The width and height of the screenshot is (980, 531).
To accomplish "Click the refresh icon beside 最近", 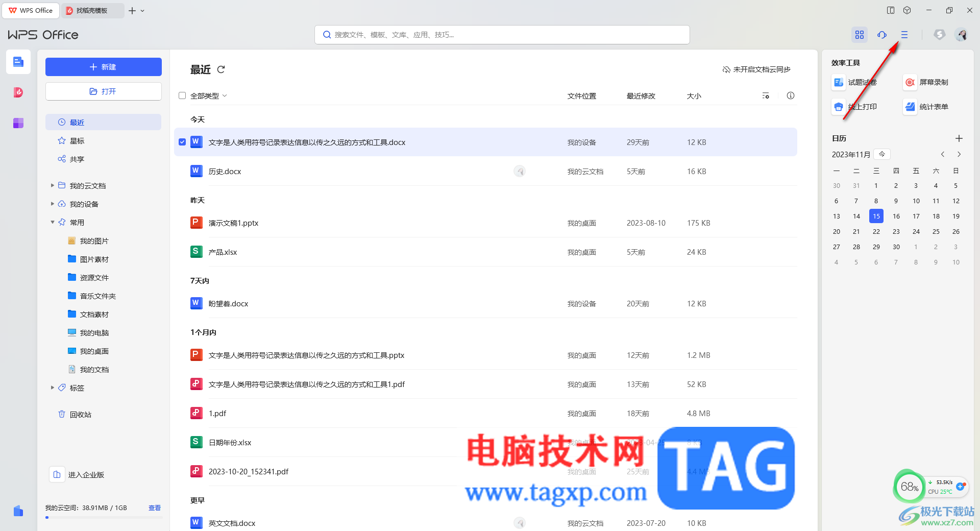I will [x=221, y=69].
